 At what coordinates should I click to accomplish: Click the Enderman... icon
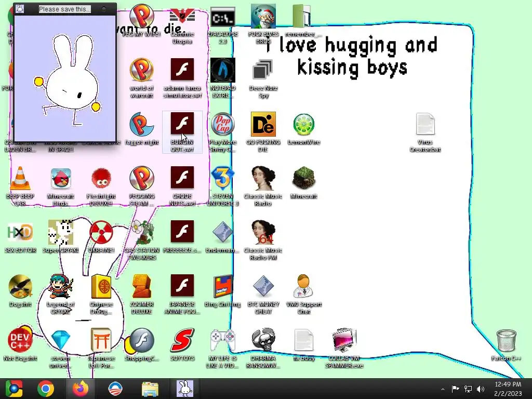pos(222,236)
